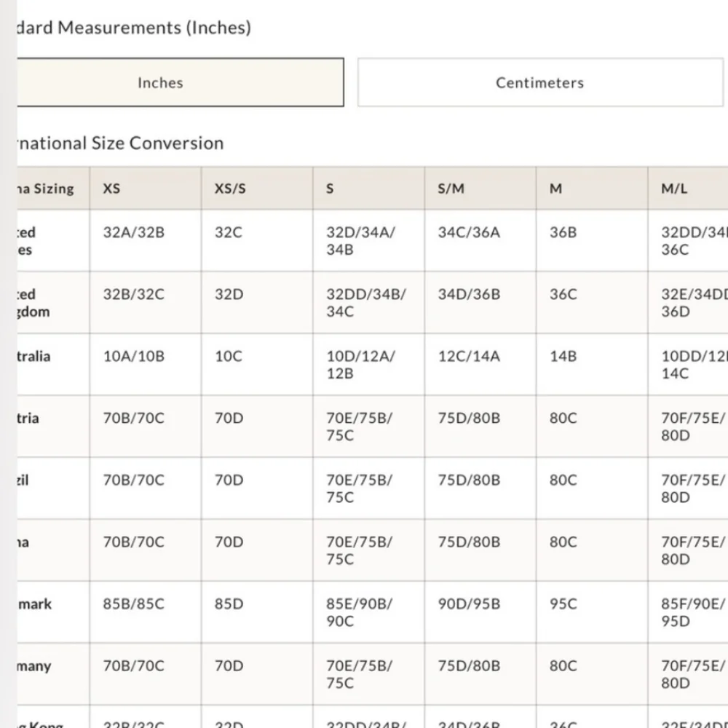728x728 pixels.
Task: Select 70D in the Brazil row
Action: 257,488
